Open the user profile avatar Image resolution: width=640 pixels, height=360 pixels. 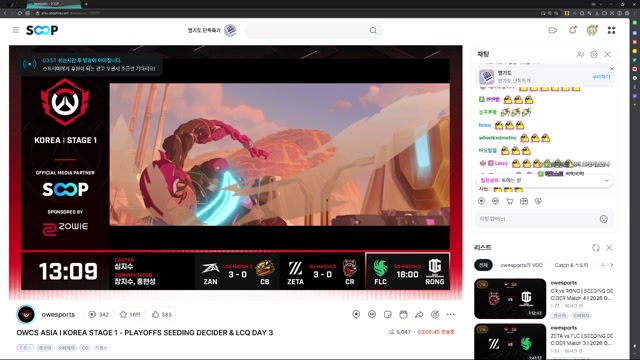[592, 30]
